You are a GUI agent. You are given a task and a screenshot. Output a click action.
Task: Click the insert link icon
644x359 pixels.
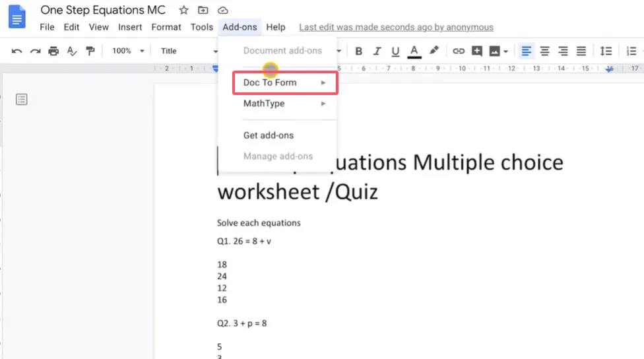tap(458, 51)
